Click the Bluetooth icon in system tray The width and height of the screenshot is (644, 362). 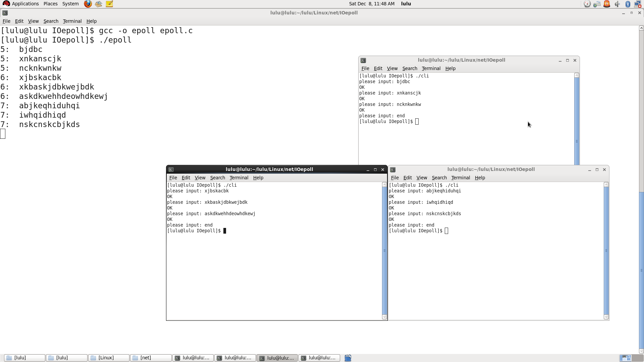(628, 4)
